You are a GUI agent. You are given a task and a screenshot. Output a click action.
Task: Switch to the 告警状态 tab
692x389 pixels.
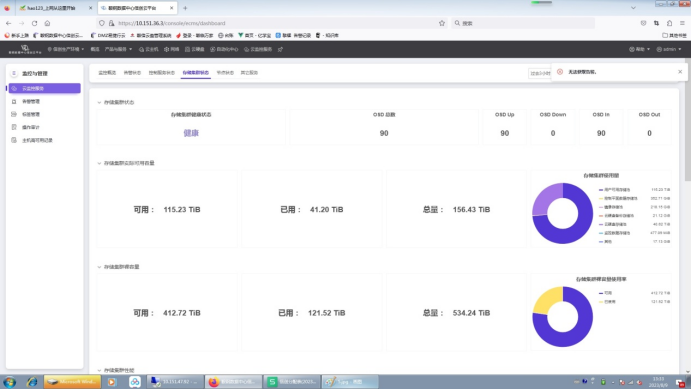132,73
